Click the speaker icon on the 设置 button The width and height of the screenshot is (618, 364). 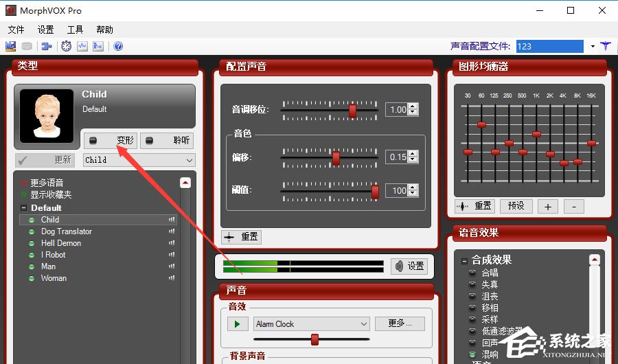click(399, 266)
